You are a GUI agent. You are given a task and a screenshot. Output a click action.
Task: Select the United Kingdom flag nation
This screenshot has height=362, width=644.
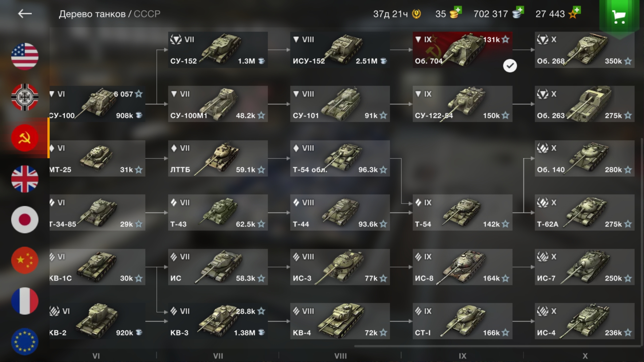click(25, 179)
